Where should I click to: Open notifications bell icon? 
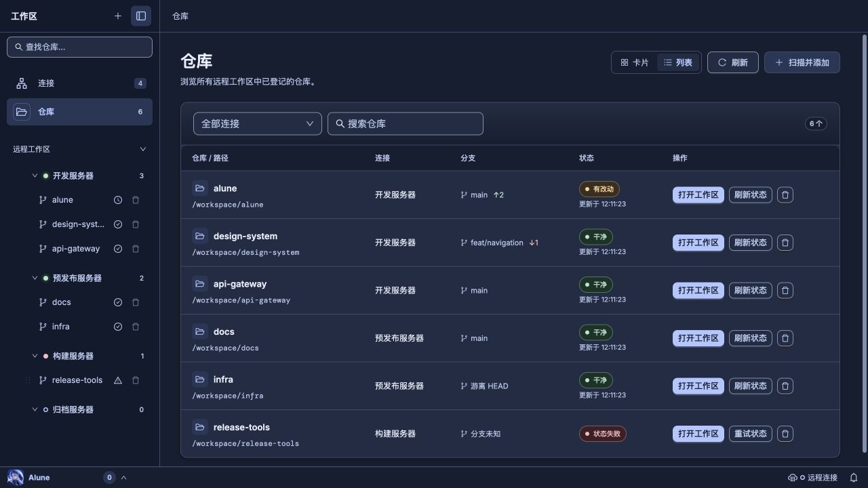tap(854, 477)
